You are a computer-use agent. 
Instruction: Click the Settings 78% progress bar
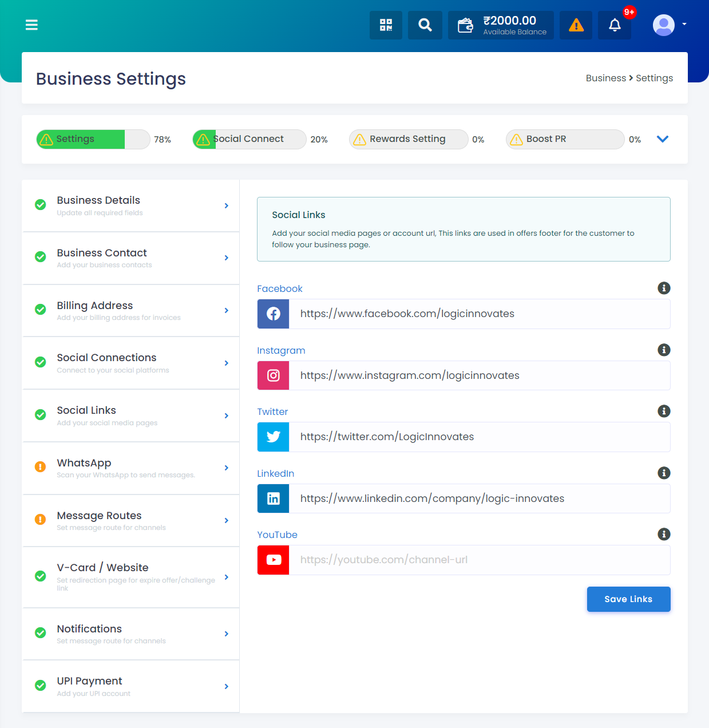pyautogui.click(x=93, y=139)
